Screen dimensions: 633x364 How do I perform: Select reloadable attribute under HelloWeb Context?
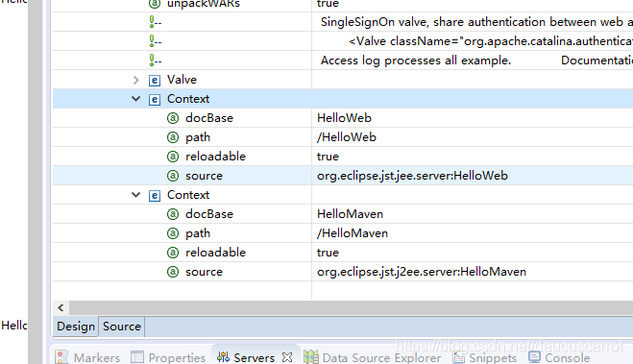point(215,157)
